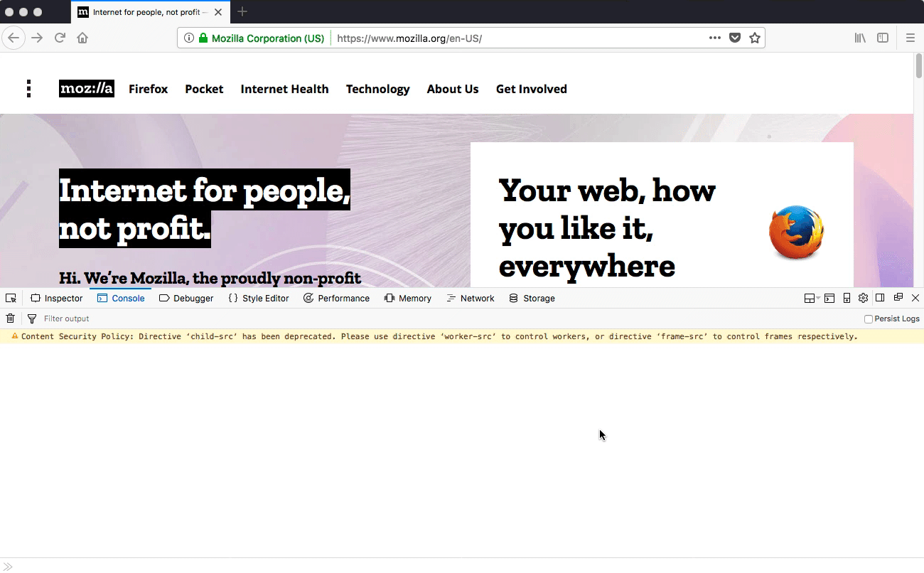Click the console filter funnel icon
Image resolution: width=924 pixels, height=573 pixels.
pos(32,318)
